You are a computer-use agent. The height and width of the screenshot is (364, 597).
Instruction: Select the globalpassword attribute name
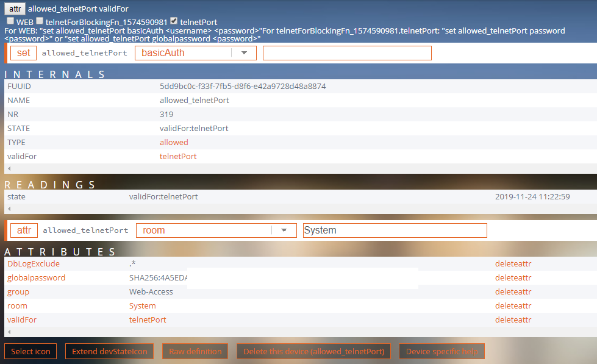(36, 278)
